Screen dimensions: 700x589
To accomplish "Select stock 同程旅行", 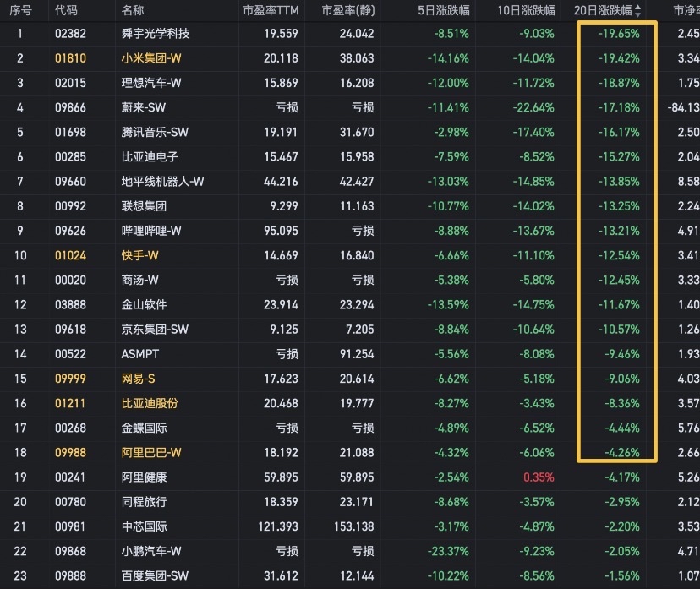I will [x=144, y=502].
